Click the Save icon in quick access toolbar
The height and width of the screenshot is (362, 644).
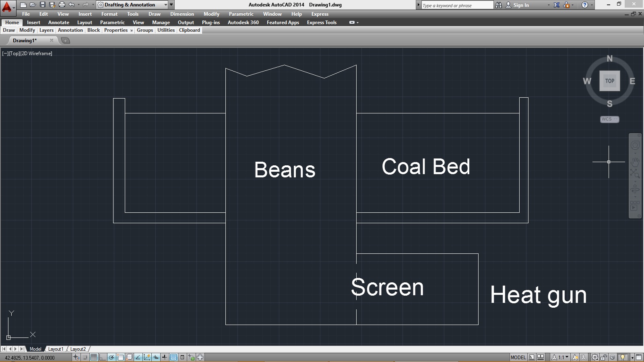(43, 5)
